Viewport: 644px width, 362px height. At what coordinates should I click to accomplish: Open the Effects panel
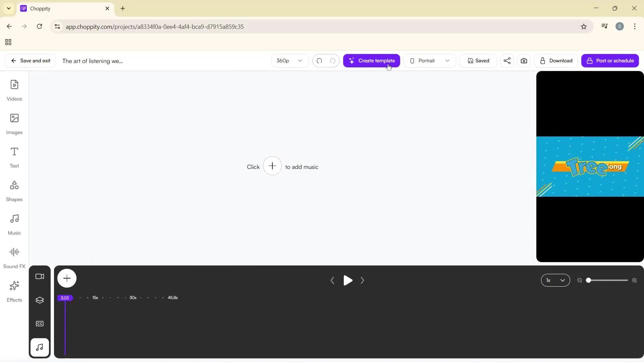pos(14,291)
